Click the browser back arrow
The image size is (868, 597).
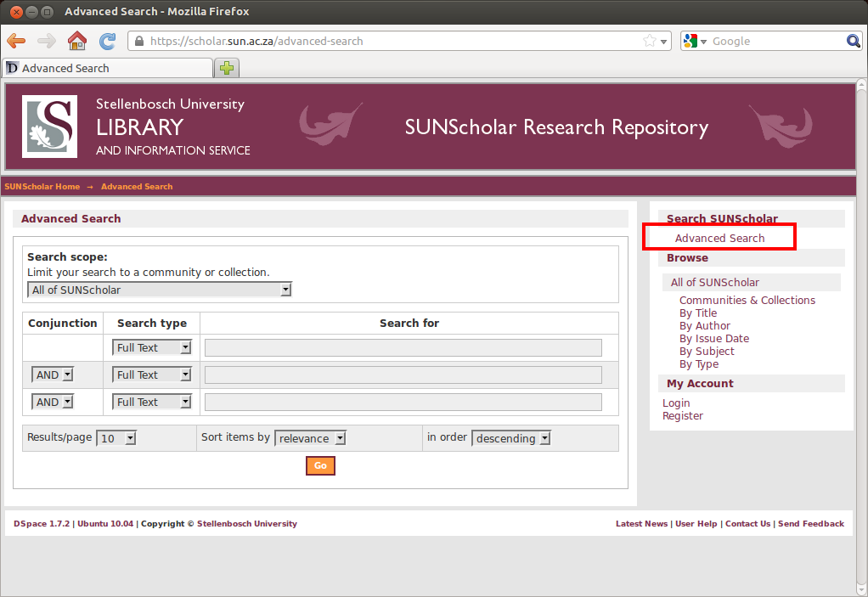16,41
